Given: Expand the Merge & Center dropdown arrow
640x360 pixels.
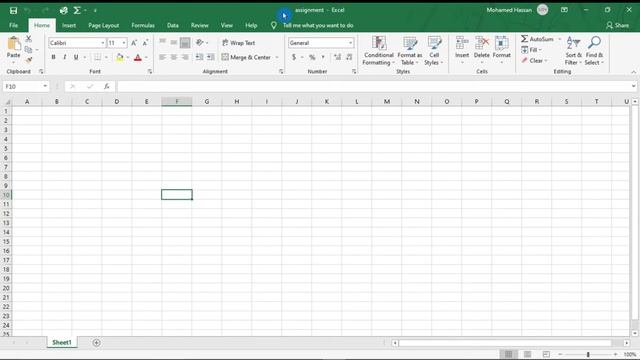Looking at the screenshot, I should [x=277, y=57].
